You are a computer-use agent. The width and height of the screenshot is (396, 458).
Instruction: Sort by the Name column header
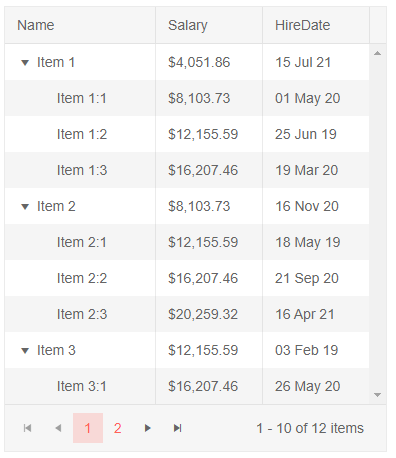click(80, 25)
